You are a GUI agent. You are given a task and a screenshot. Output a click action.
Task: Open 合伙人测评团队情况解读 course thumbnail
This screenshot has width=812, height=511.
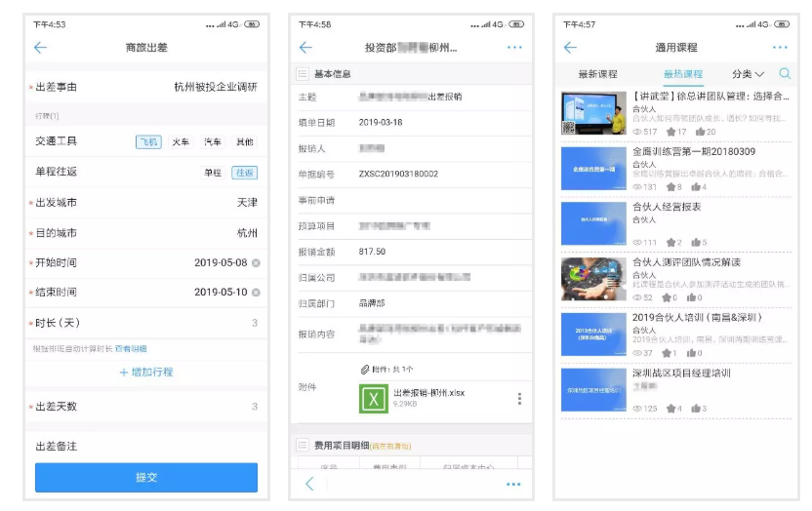point(593,279)
